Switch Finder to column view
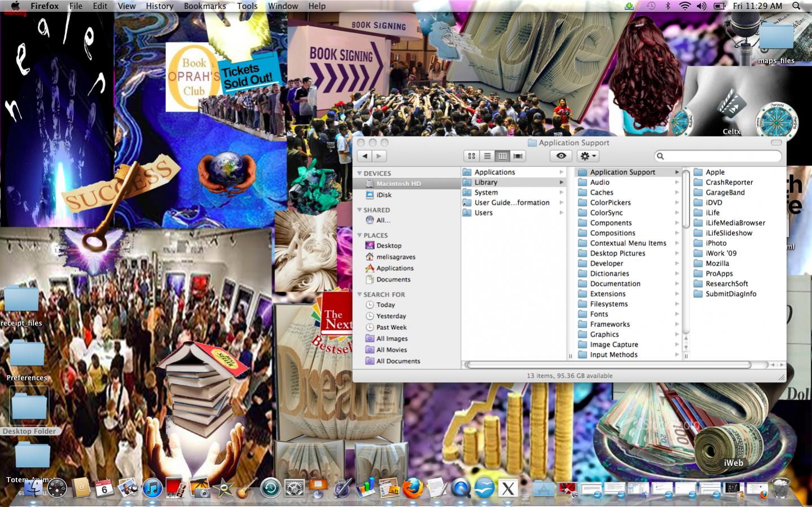The image size is (812, 507). pyautogui.click(x=502, y=156)
